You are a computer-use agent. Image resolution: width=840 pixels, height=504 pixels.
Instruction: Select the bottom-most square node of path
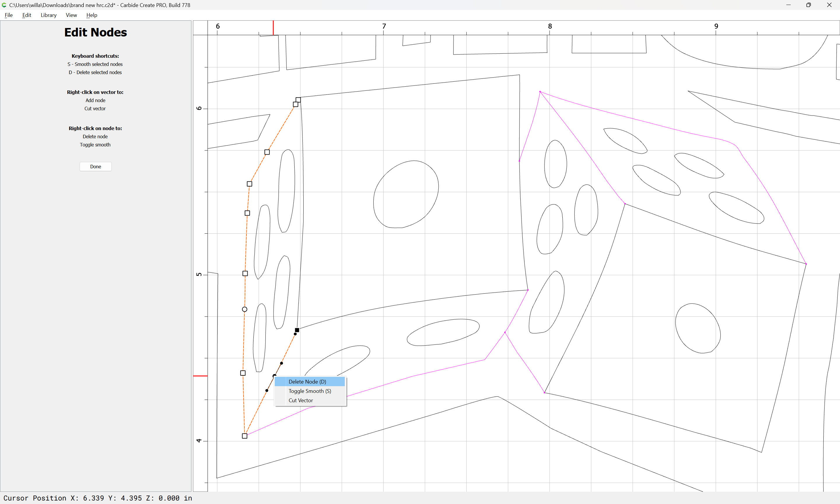point(244,436)
